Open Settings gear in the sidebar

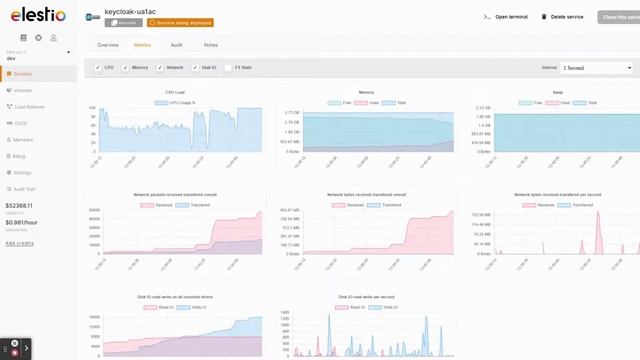[x=9, y=172]
